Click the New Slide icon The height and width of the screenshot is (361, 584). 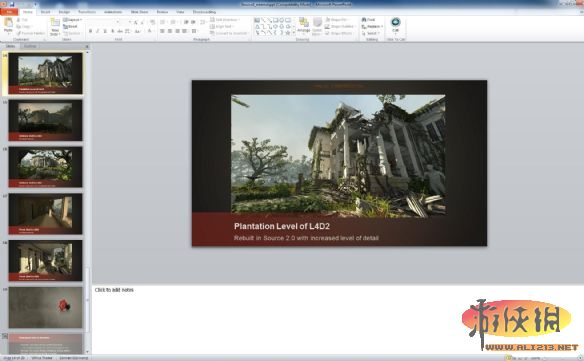pyautogui.click(x=55, y=22)
